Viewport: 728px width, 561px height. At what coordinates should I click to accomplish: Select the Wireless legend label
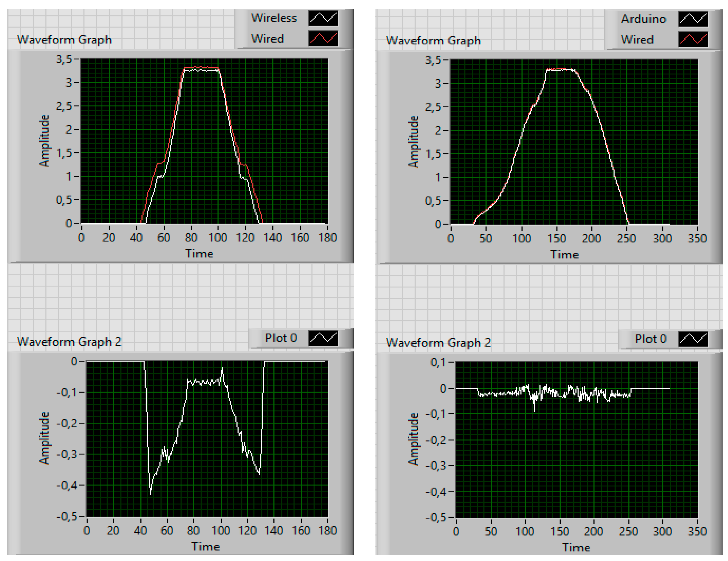[274, 18]
